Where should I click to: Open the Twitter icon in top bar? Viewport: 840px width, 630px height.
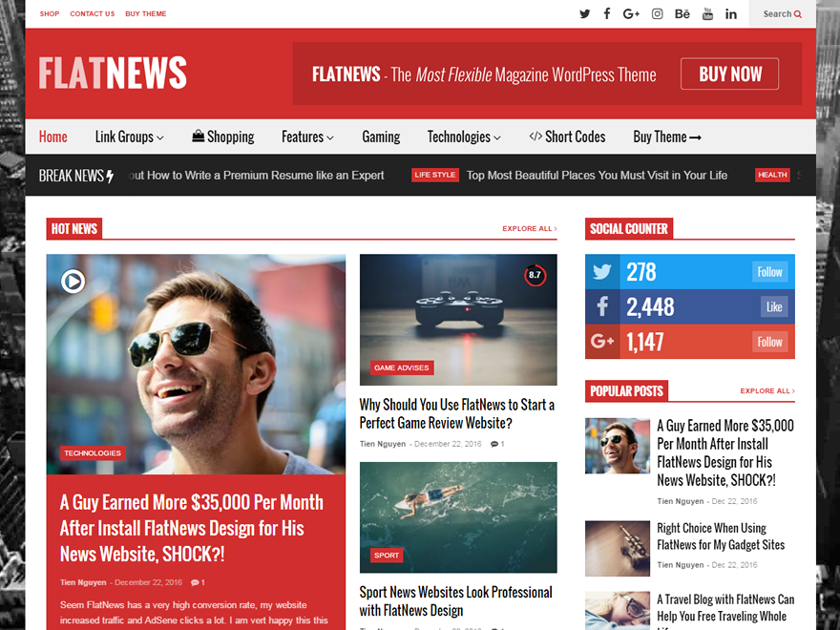click(585, 13)
